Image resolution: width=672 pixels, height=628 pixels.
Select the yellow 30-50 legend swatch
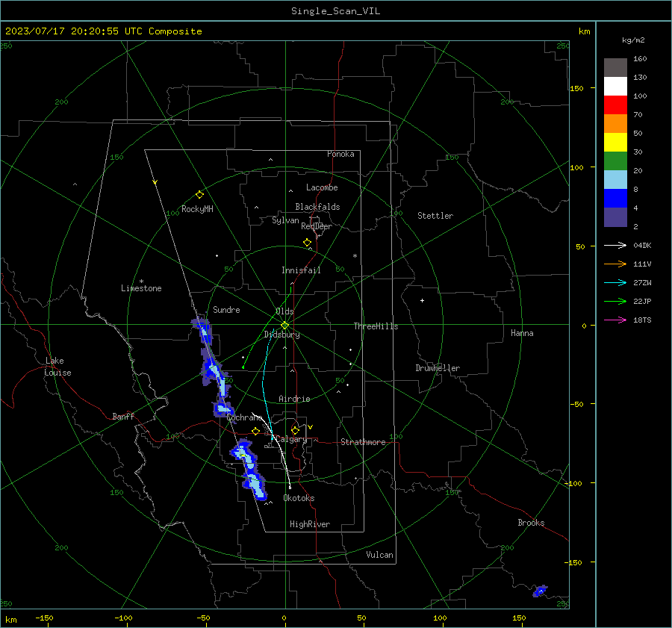click(615, 143)
